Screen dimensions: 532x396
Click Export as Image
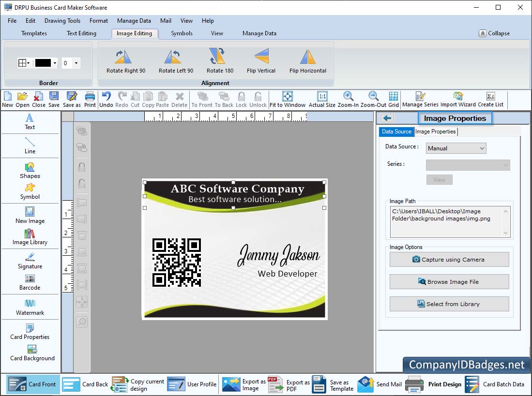pos(243,384)
